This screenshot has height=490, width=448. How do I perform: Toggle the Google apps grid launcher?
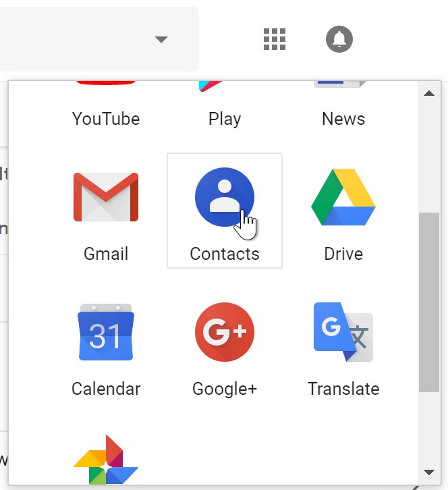tap(275, 40)
